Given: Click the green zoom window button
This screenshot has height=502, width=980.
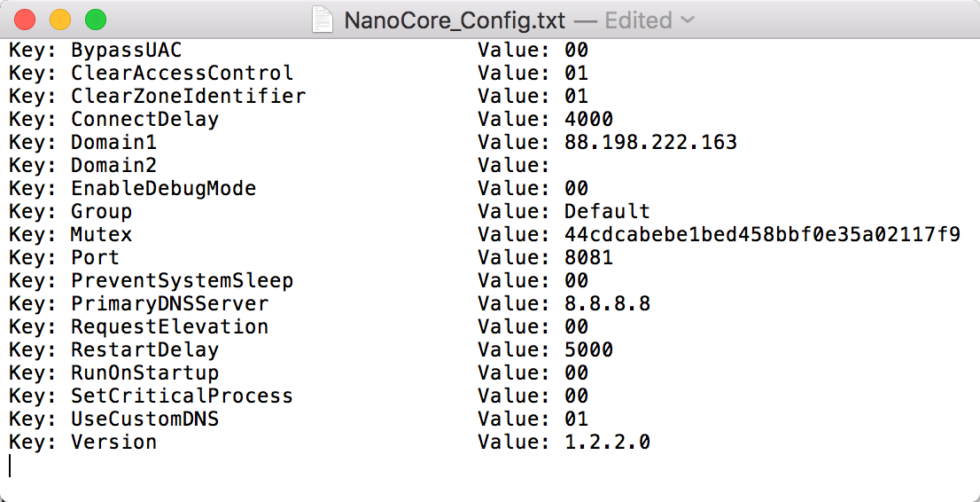Looking at the screenshot, I should pyautogui.click(x=96, y=20).
